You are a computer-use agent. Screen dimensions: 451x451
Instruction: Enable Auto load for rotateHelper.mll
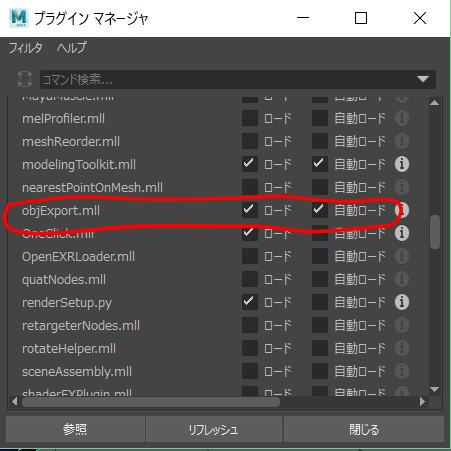pyautogui.click(x=320, y=348)
